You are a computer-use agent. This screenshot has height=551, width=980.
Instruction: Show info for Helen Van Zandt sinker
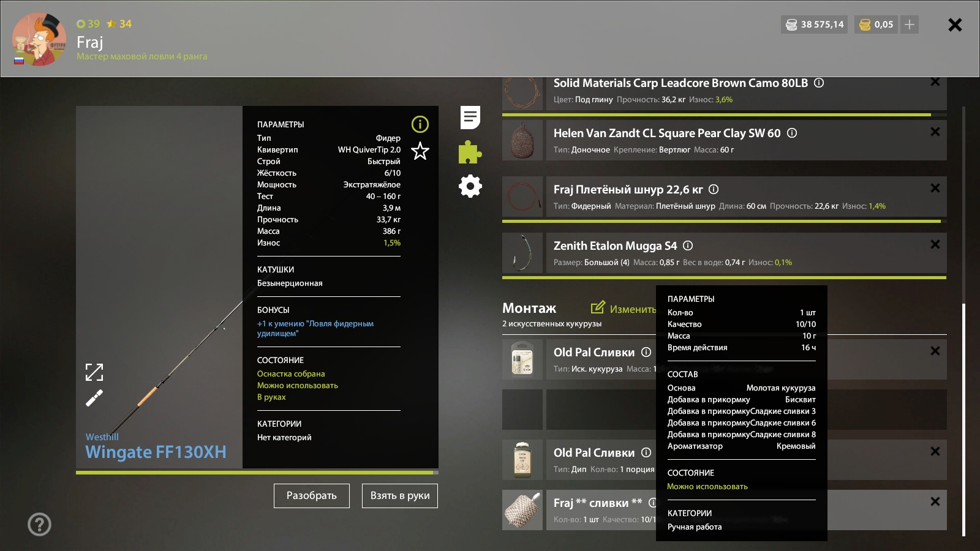click(792, 133)
